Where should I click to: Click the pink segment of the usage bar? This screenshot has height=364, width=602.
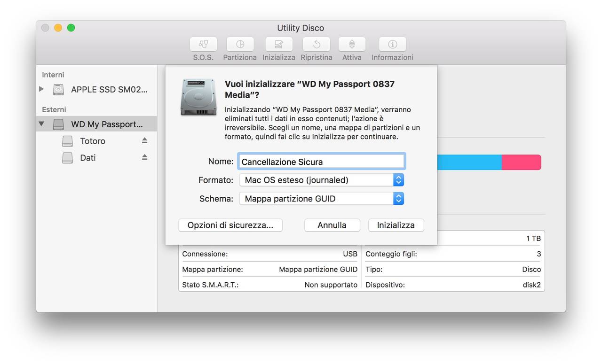tap(521, 163)
